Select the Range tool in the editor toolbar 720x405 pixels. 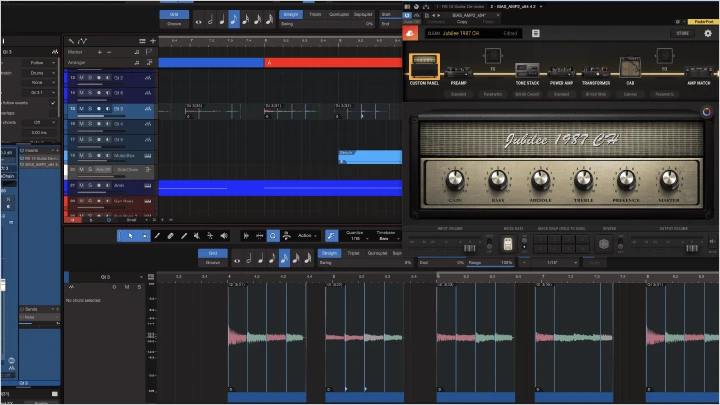coord(144,236)
